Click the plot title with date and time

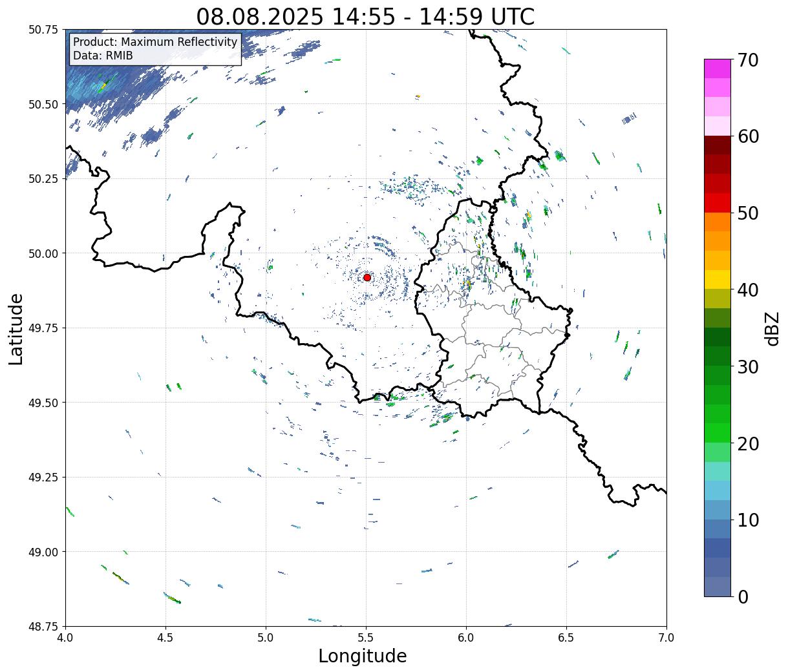click(365, 16)
